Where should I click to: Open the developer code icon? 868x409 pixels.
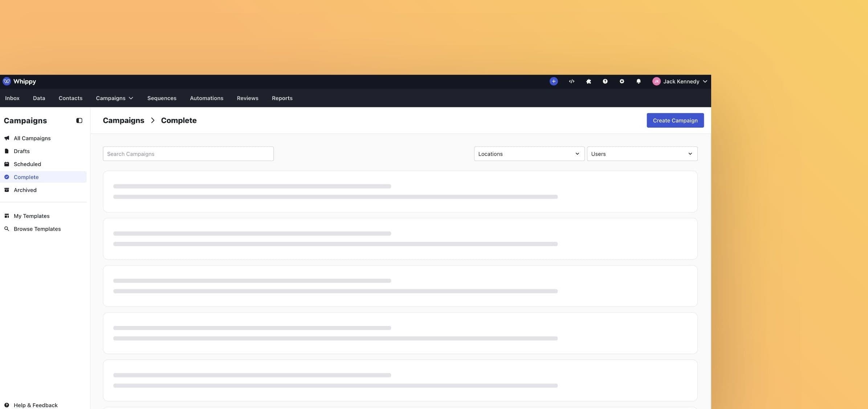[x=571, y=82]
